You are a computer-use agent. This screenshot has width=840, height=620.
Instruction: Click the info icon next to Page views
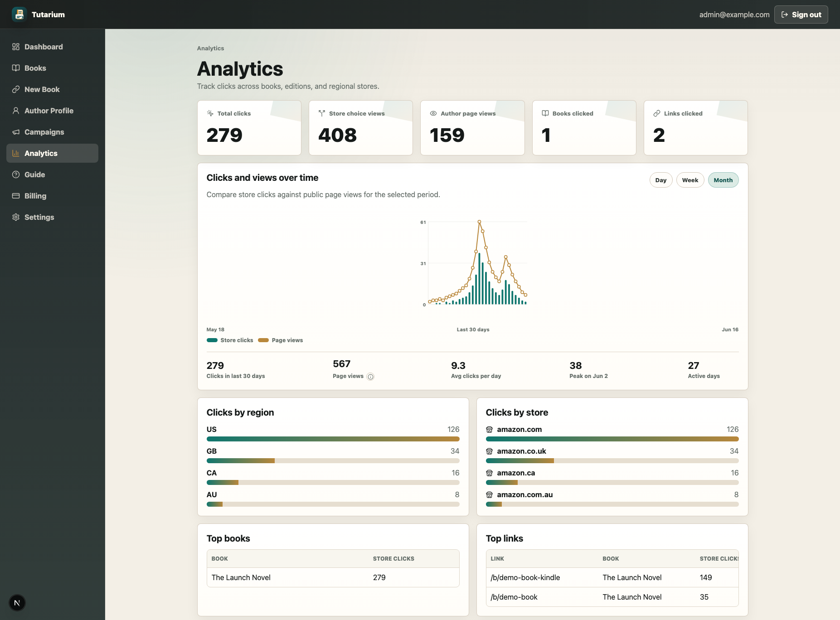tap(370, 377)
